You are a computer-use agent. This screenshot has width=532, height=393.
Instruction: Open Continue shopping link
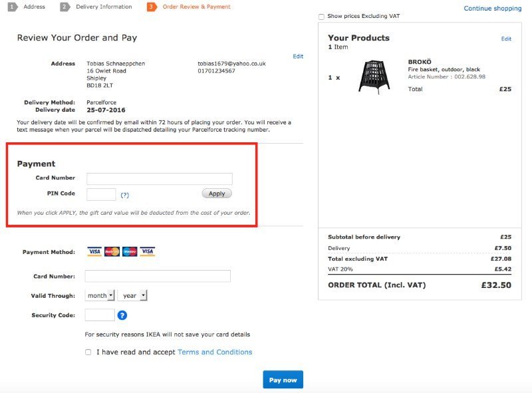point(492,8)
